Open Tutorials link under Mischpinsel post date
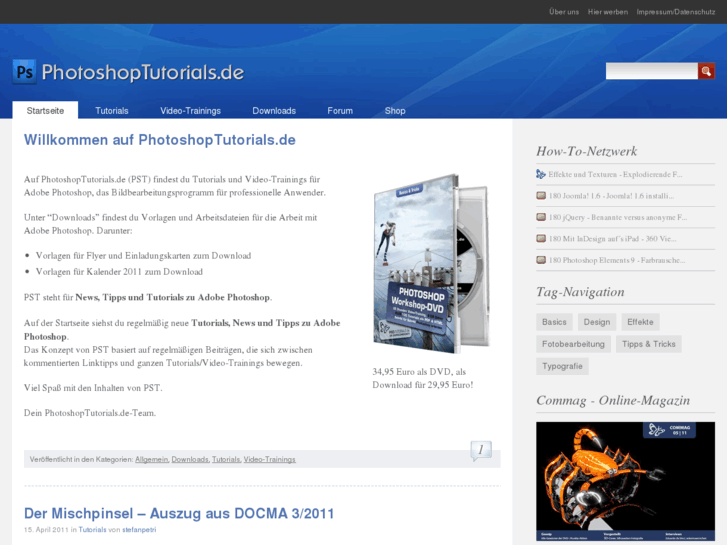 point(92,530)
